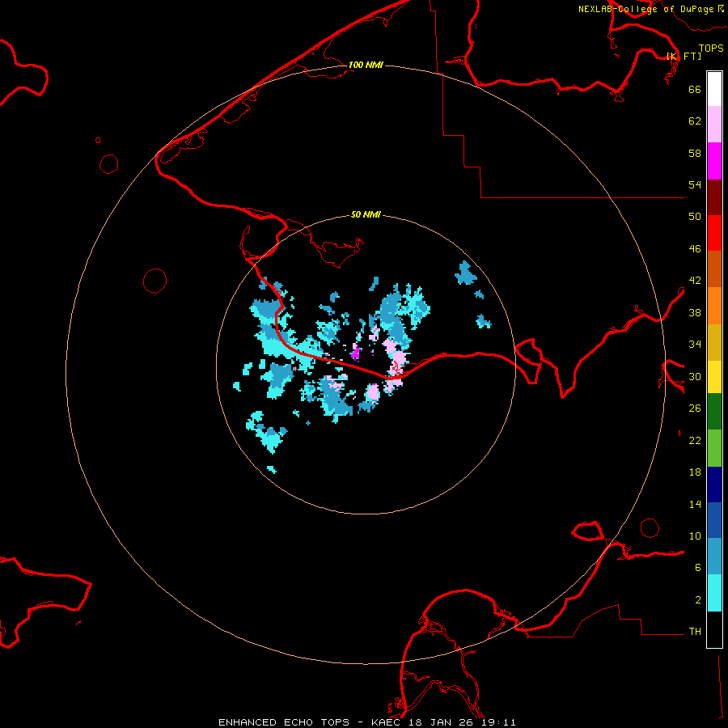Click the "18" legend value

coord(695,472)
